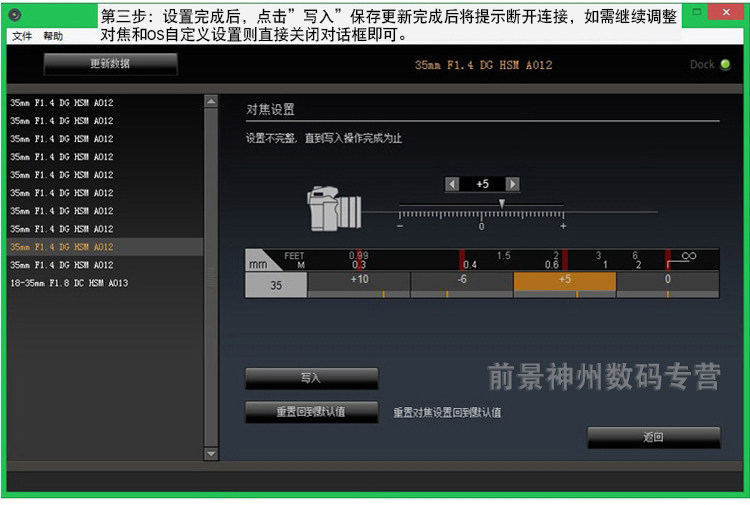Select the +10 focus distance cell

359,285
